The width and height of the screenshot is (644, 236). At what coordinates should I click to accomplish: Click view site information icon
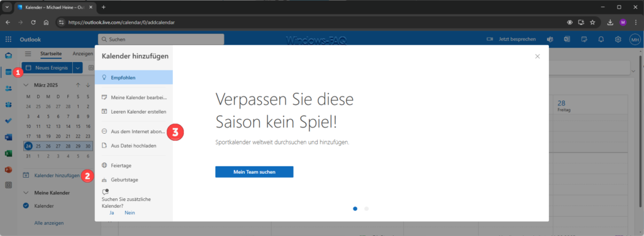[x=61, y=23]
